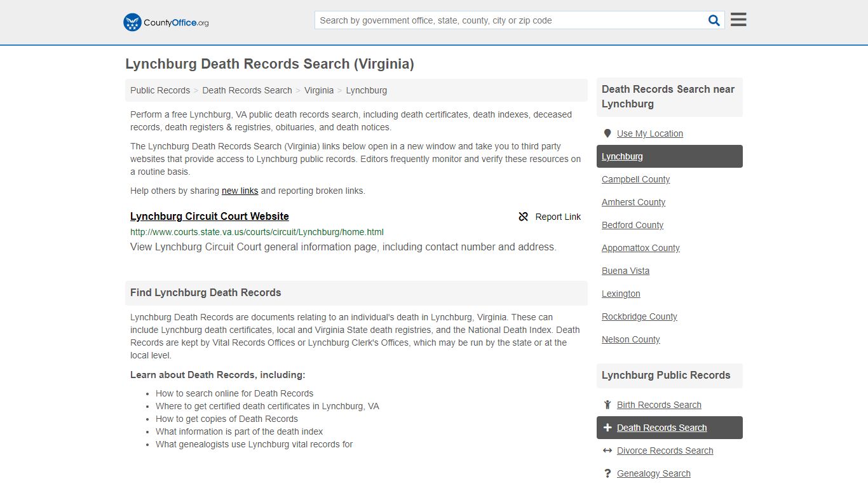Image resolution: width=868 pixels, height=488 pixels.
Task: Go to Virginia breadcrumb
Action: click(x=319, y=90)
